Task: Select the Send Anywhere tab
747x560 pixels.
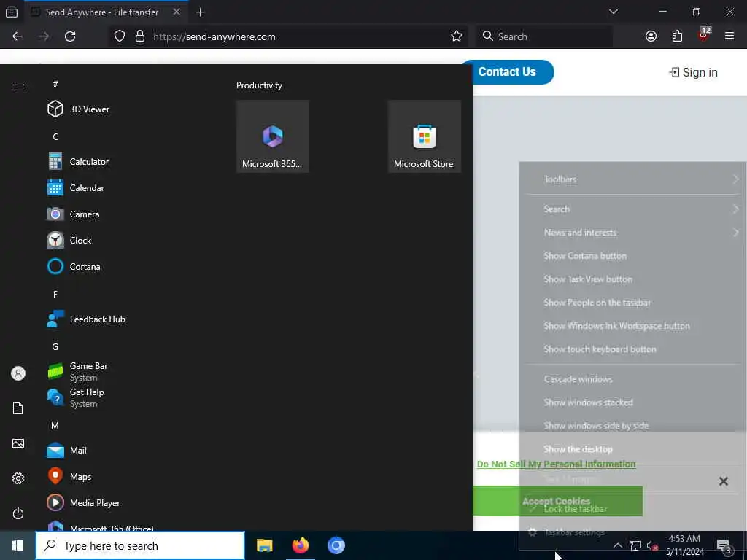Action: click(106, 12)
